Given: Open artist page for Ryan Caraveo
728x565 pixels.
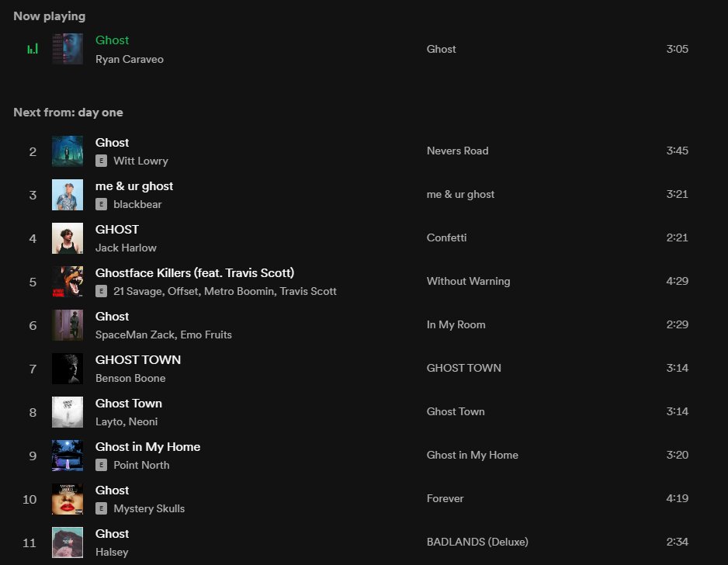Looking at the screenshot, I should 129,59.
